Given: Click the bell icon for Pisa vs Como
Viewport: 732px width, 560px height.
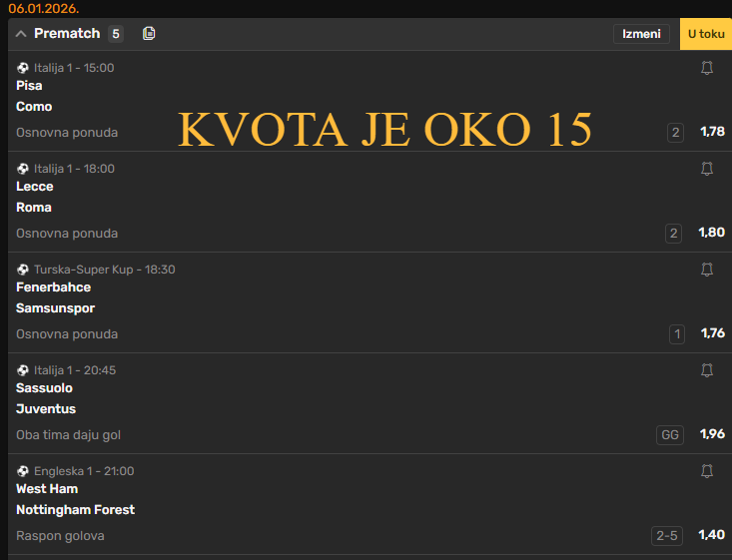Looking at the screenshot, I should click(x=707, y=68).
